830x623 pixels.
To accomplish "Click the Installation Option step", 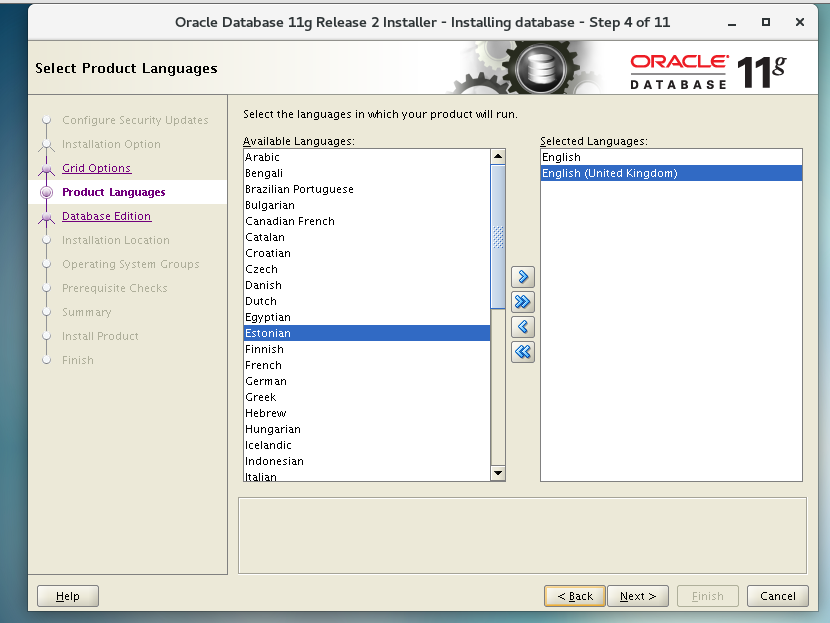I will pyautogui.click(x=111, y=144).
